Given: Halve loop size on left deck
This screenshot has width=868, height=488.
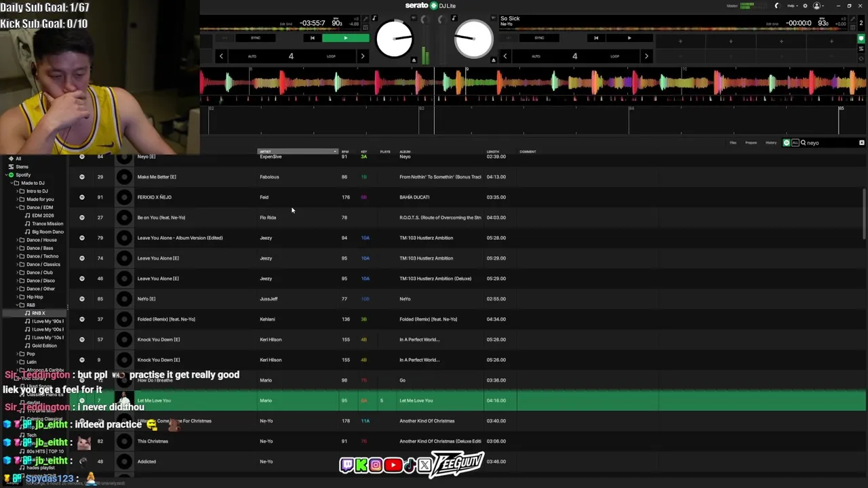Looking at the screenshot, I should [221, 56].
